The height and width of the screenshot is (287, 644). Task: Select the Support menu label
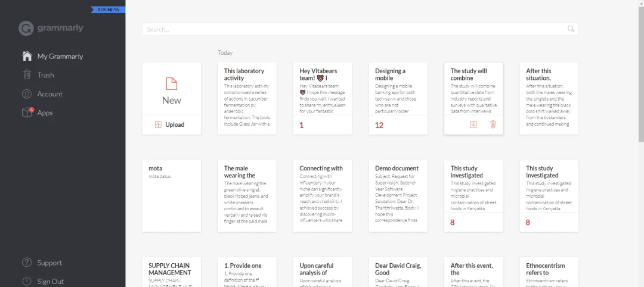coord(49,263)
